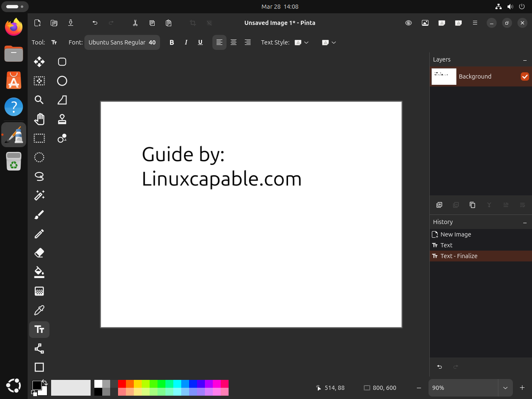Select the Rectangle Select tool
The width and height of the screenshot is (532, 399).
39,138
